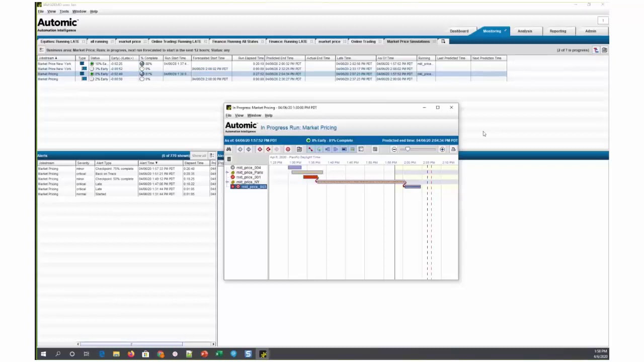The image size is (644, 362).
Task: Click the table view icon at top right
Action: (x=604, y=50)
